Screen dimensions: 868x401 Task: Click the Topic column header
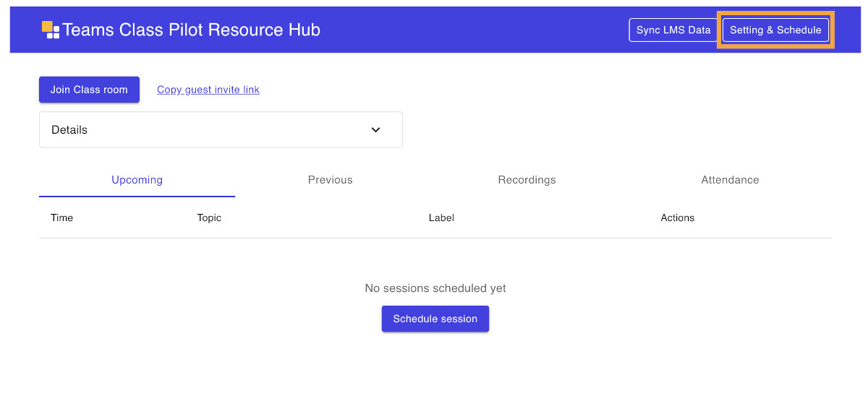point(209,217)
